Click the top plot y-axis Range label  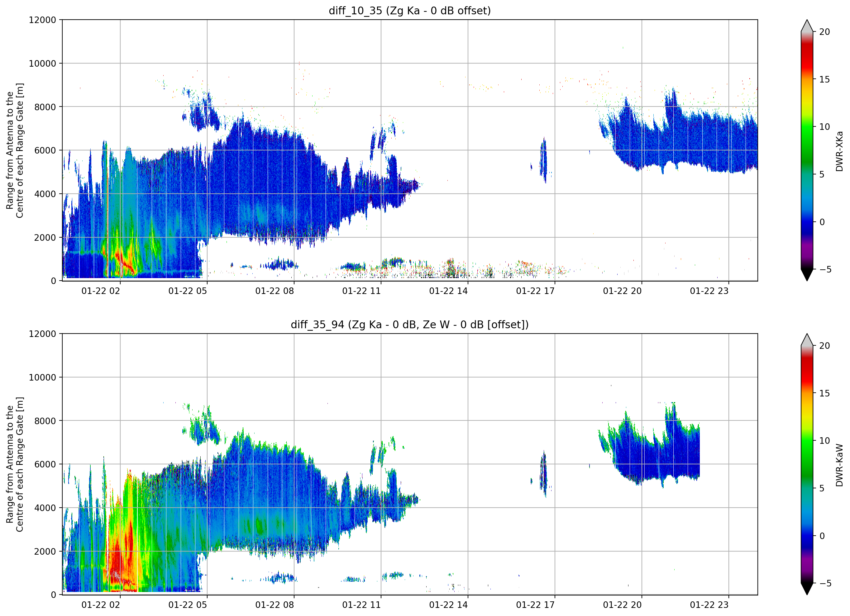15,150
